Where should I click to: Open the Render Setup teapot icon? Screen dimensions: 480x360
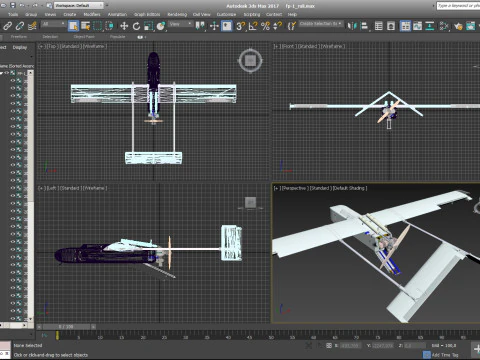458,26
